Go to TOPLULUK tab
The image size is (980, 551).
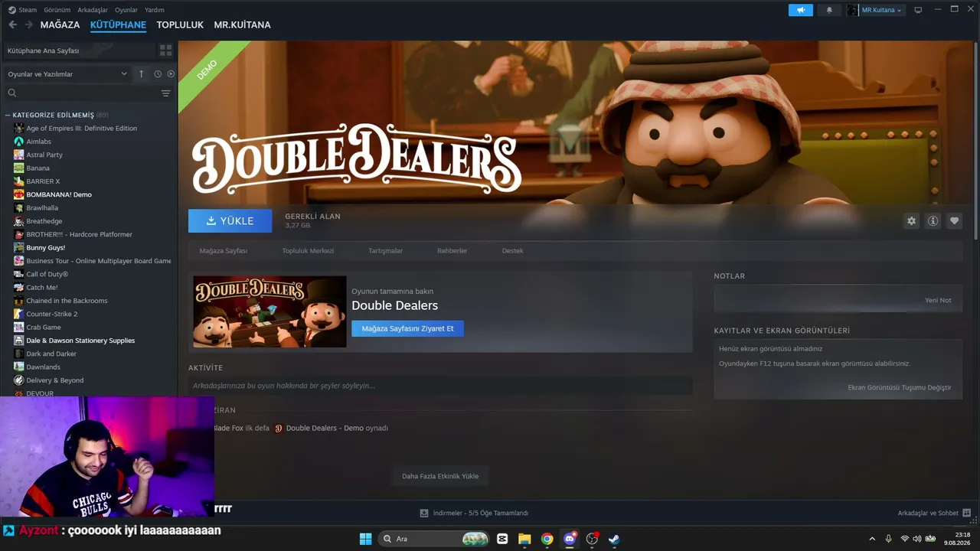(180, 24)
